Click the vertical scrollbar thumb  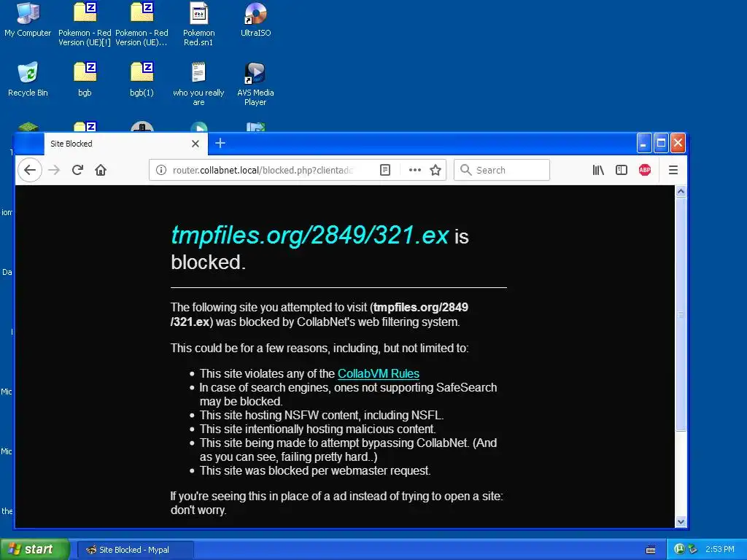[681, 314]
